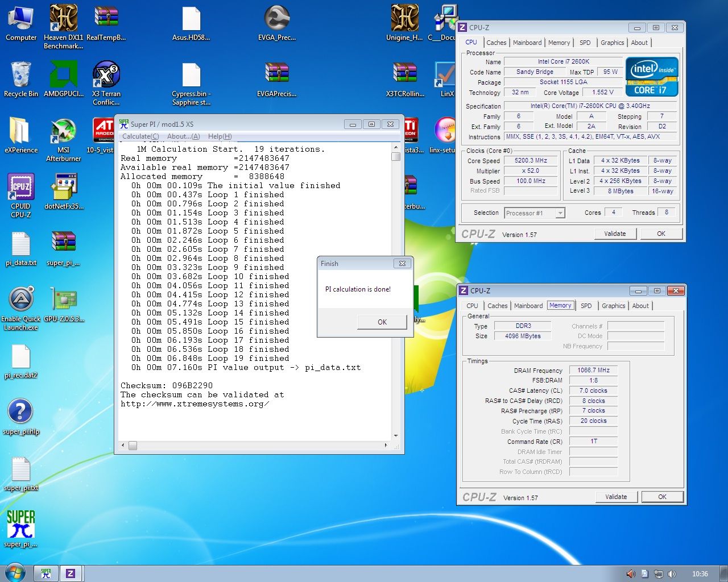Click Super PI horizontal scrollbar right arrow
This screenshot has height=582, width=728.
[386, 446]
